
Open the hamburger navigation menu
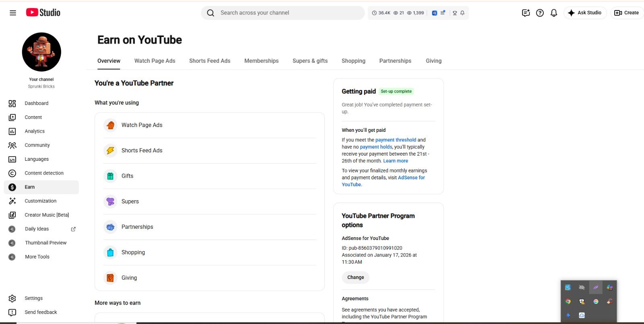tap(13, 13)
